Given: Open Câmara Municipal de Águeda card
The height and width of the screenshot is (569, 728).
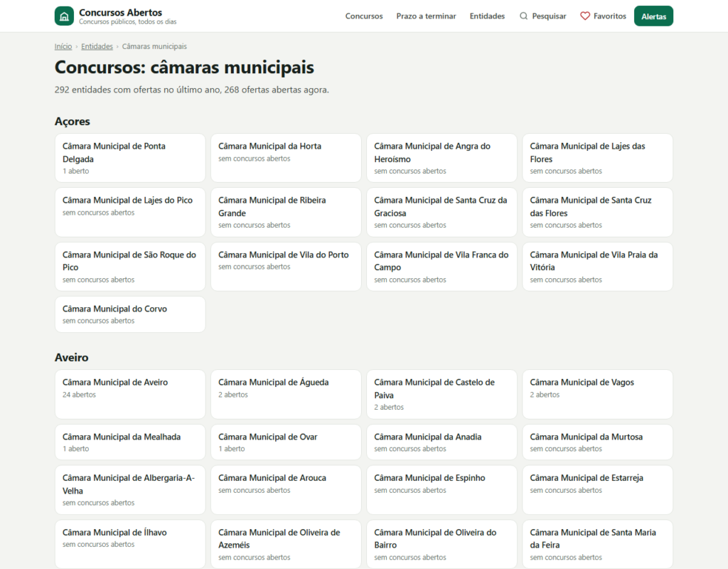Looking at the screenshot, I should click(286, 394).
